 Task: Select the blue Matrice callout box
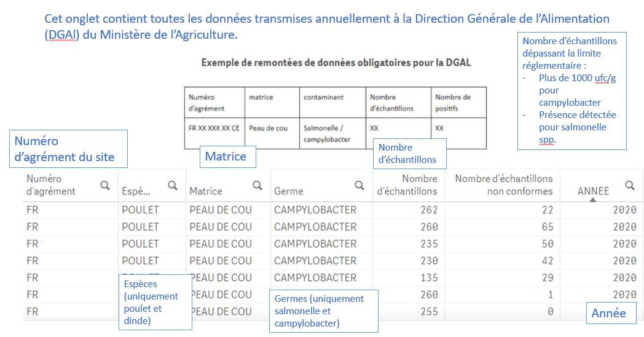[226, 157]
